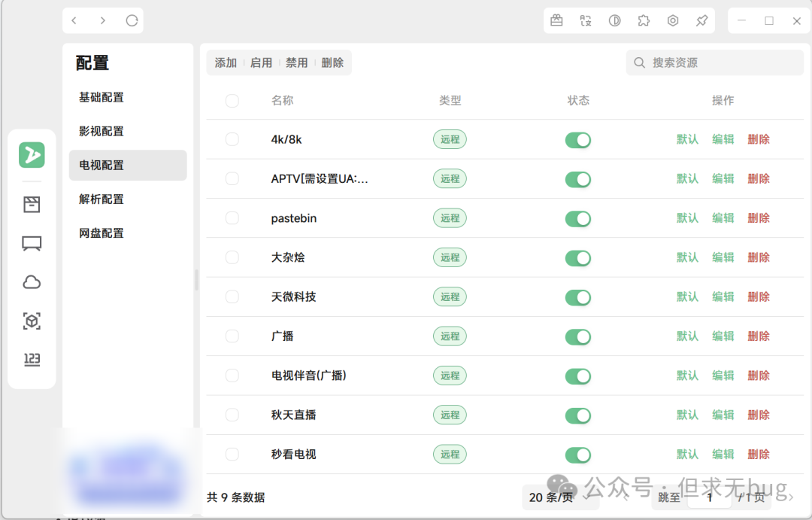Click the pin window icon

click(701, 21)
